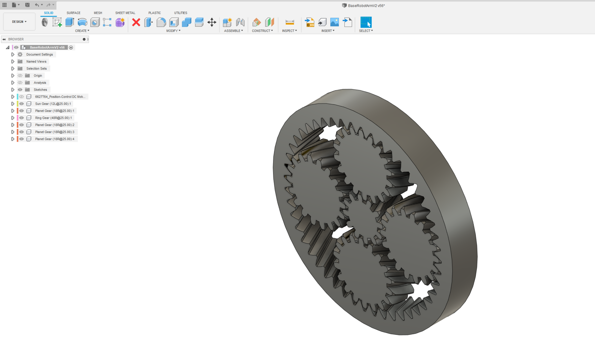Click the Move/Copy tool
Image resolution: width=595 pixels, height=364 pixels.
tap(212, 22)
